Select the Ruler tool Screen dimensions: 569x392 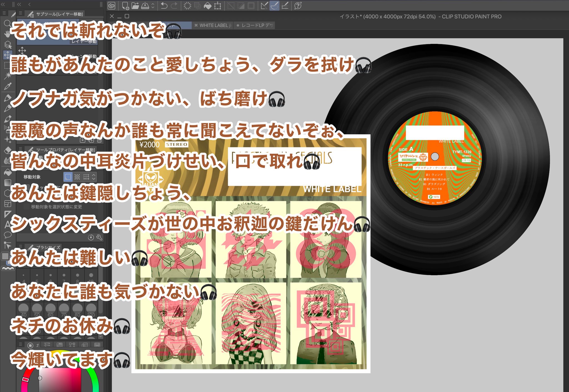(8, 214)
